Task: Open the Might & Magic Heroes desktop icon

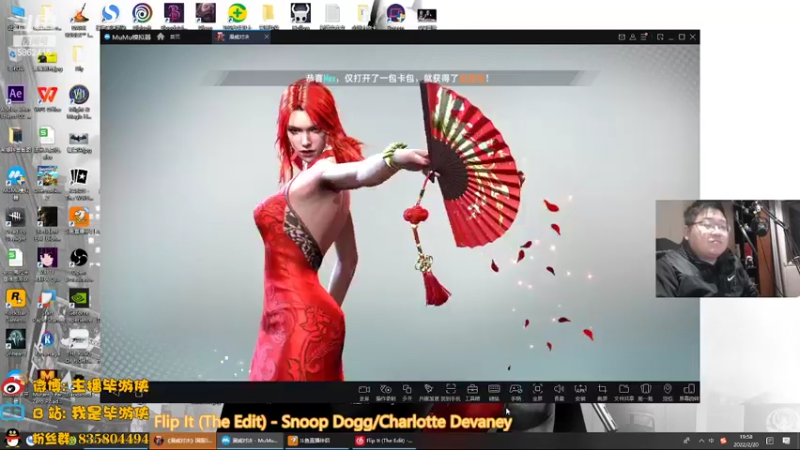Action: click(79, 94)
